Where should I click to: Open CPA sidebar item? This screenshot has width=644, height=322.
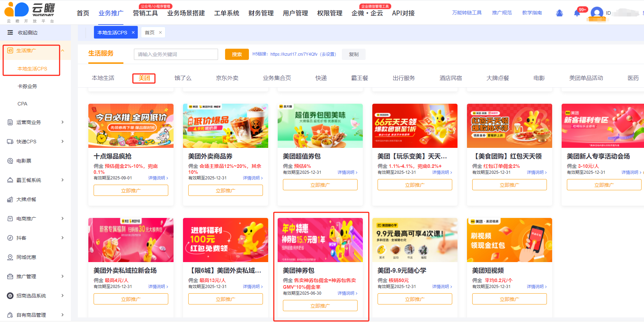[x=22, y=104]
